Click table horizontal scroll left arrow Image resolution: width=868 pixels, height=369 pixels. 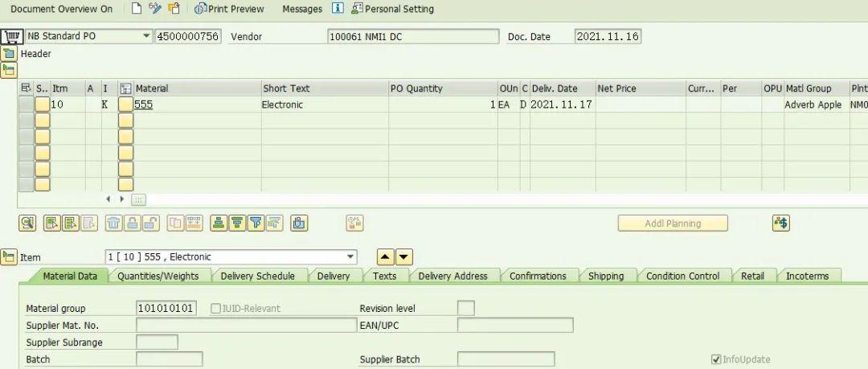click(108, 199)
